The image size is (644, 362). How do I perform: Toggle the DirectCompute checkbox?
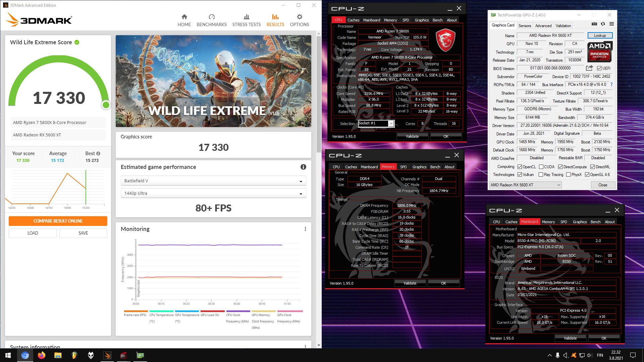pos(560,167)
